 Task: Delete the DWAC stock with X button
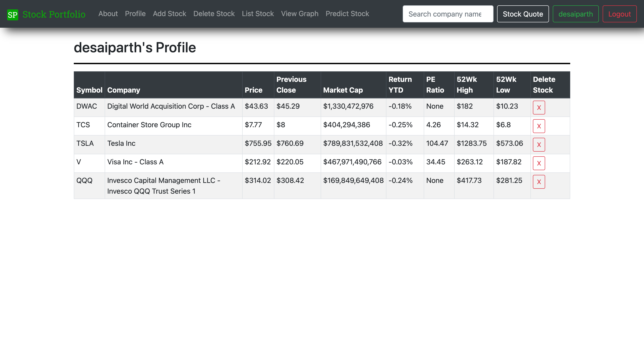click(539, 108)
